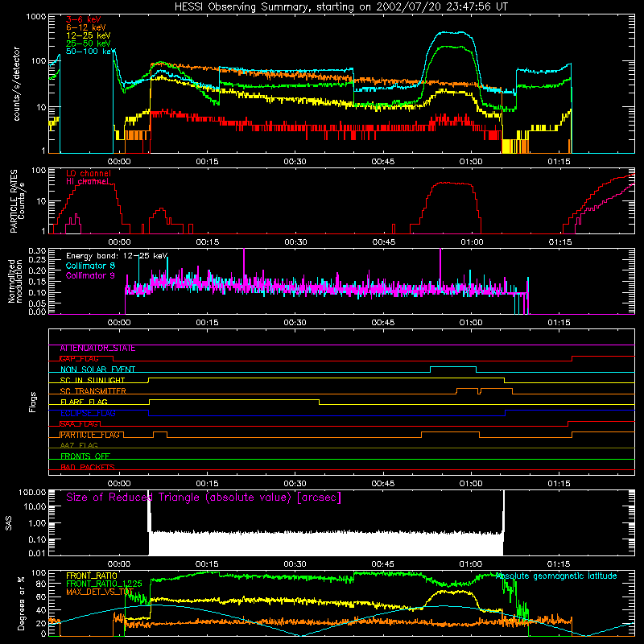The height and width of the screenshot is (644, 644).
Task: Click the FRONT_RATIO_1225 legend label
Action: point(105,584)
